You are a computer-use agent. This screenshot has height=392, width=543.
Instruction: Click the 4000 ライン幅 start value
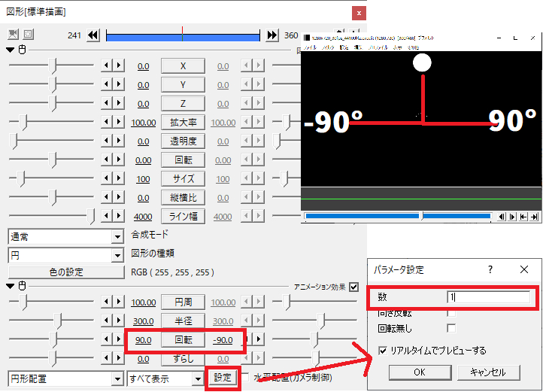click(143, 217)
